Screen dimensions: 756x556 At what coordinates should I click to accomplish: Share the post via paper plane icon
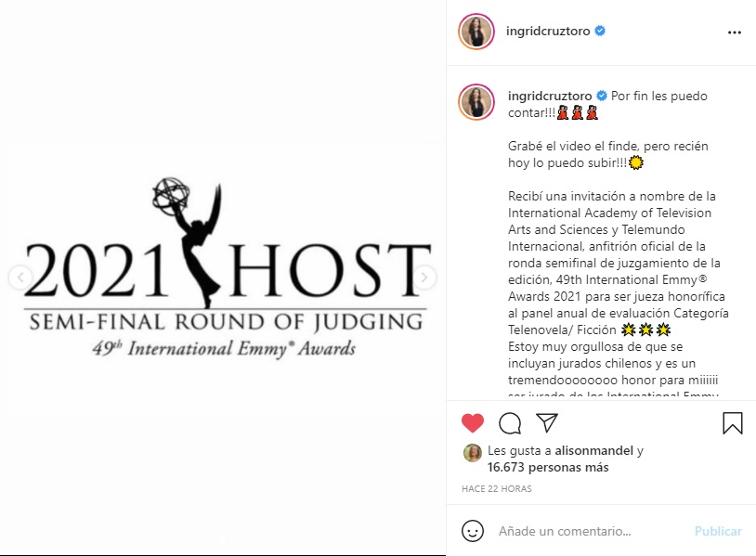547,422
